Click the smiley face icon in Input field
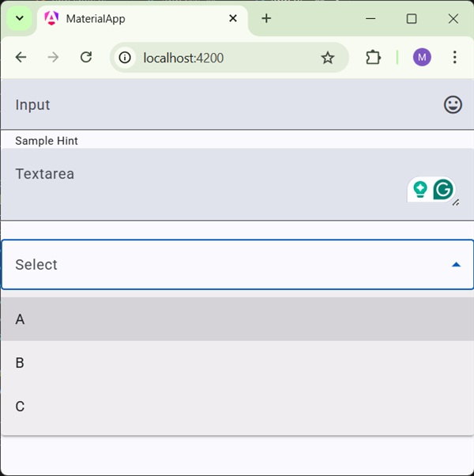 (453, 104)
